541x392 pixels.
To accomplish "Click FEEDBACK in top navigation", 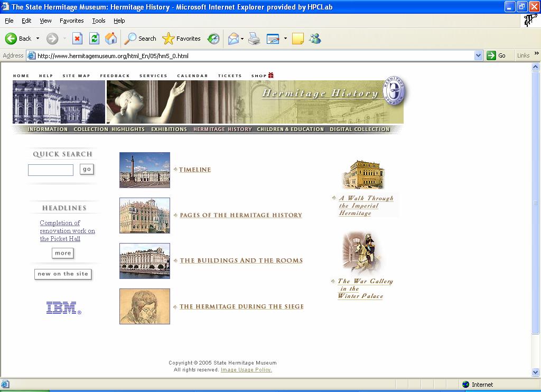I will pos(115,76).
